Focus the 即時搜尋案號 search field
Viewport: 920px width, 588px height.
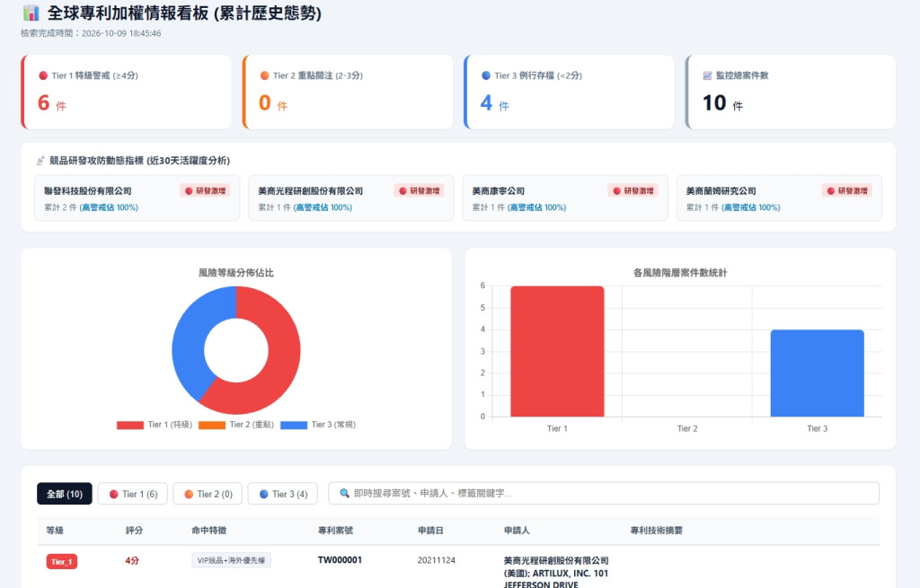(604, 494)
